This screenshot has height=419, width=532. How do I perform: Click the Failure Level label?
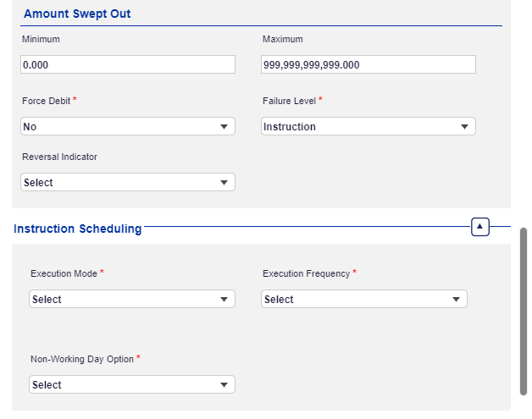tap(289, 101)
